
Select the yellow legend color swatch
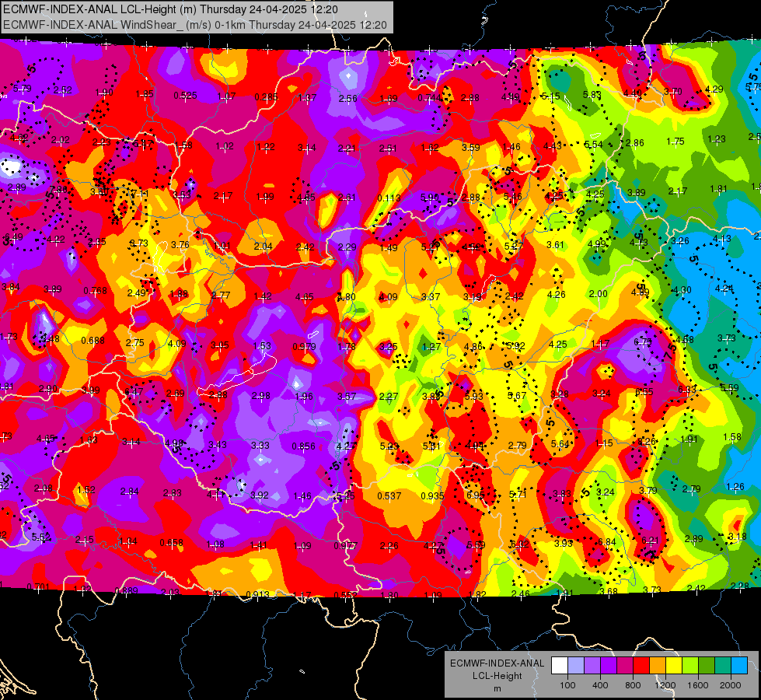coord(674,665)
